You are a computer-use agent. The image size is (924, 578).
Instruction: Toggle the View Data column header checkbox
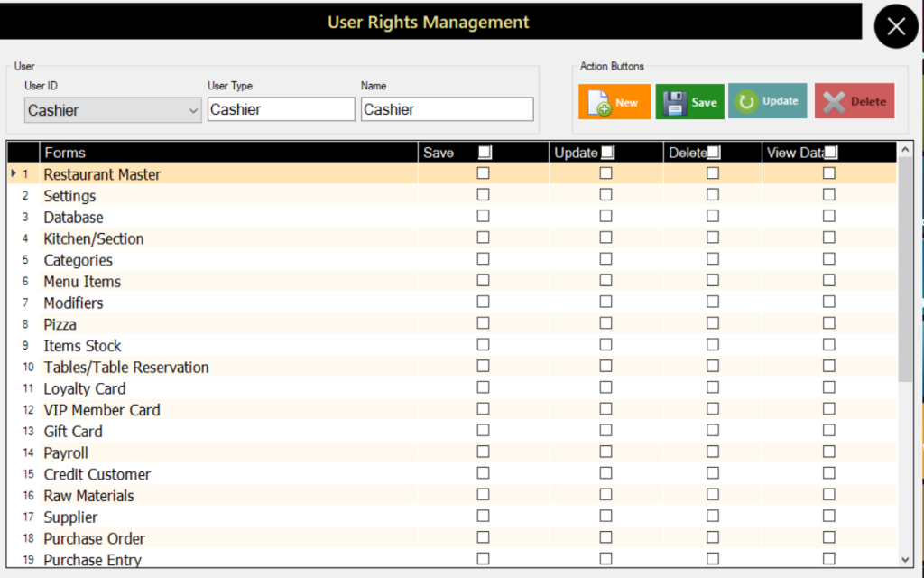[x=830, y=152]
